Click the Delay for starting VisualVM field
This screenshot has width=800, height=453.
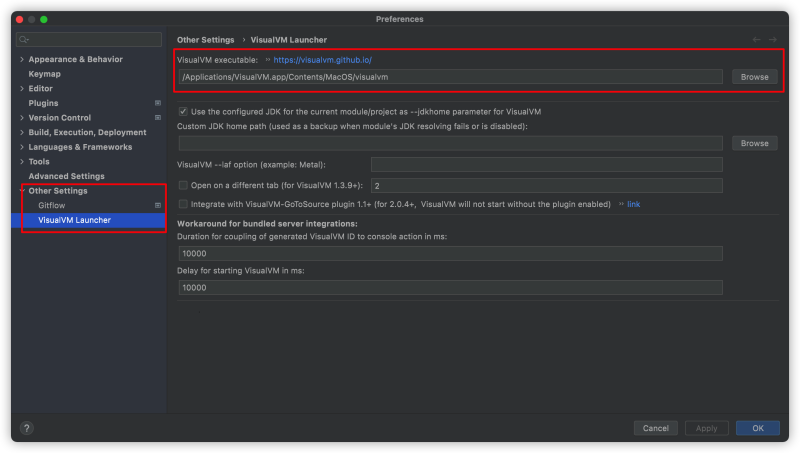click(450, 288)
